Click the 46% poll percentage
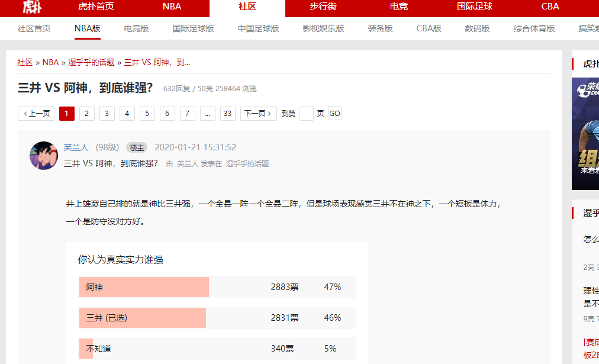 333,318
